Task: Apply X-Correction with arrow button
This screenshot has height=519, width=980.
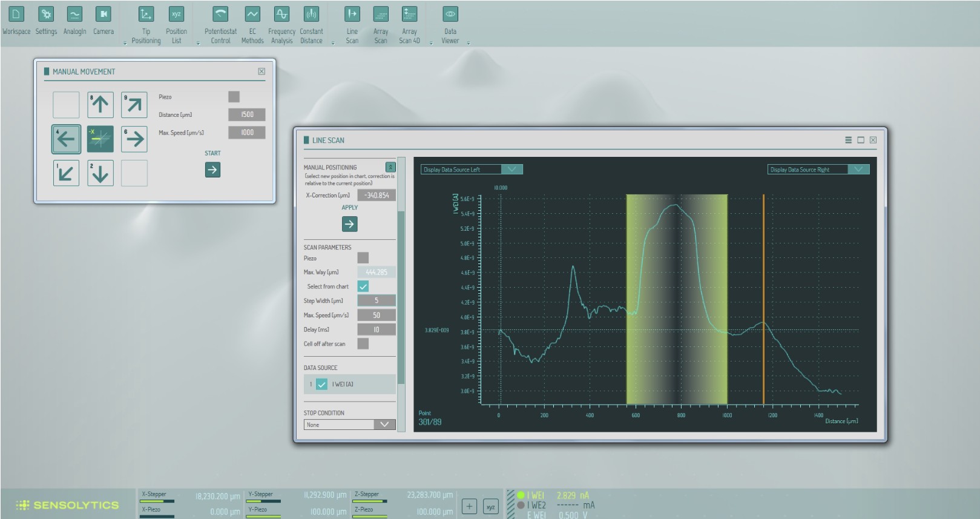Action: [350, 224]
